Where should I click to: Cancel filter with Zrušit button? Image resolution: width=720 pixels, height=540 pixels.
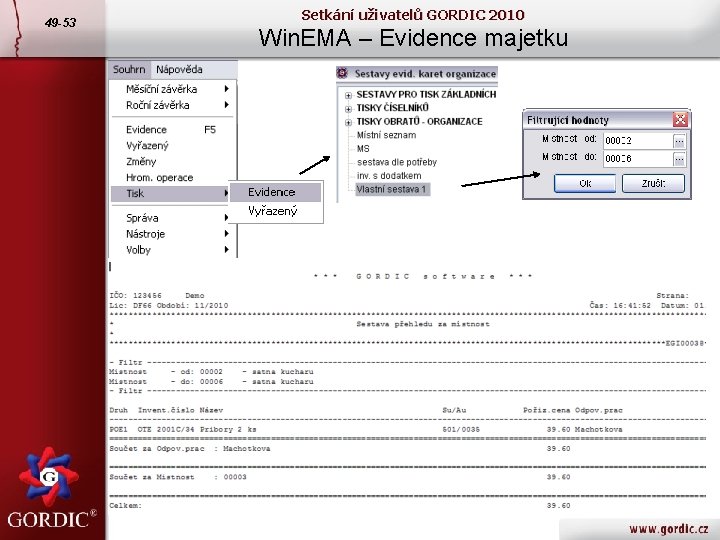653,183
